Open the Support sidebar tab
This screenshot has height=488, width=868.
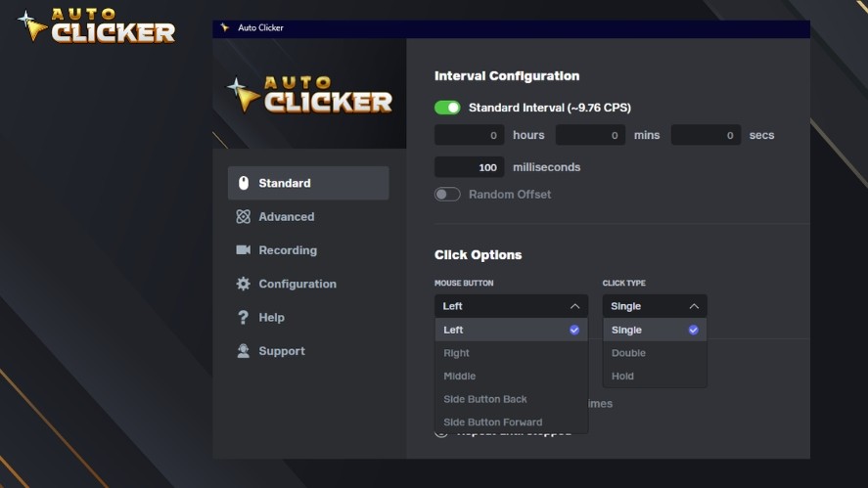click(308, 351)
